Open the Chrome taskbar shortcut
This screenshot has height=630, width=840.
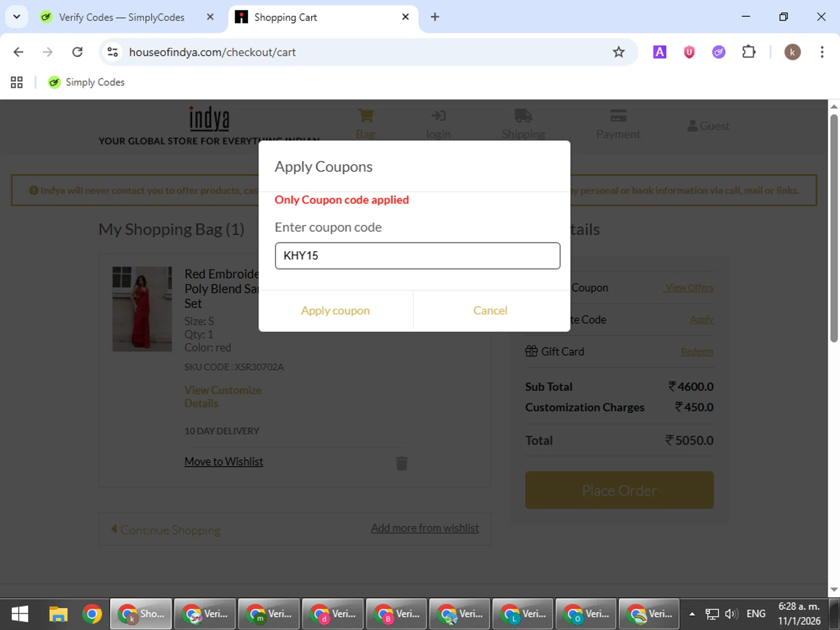(x=92, y=614)
